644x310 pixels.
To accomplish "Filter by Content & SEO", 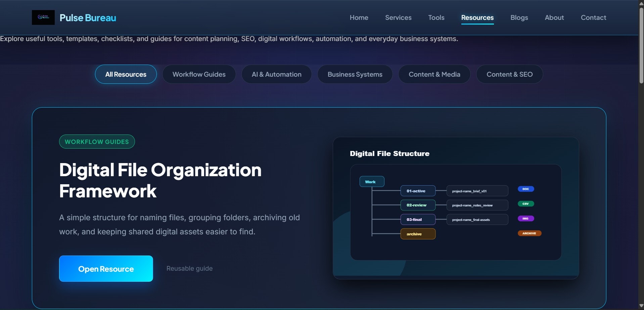I will tap(510, 74).
